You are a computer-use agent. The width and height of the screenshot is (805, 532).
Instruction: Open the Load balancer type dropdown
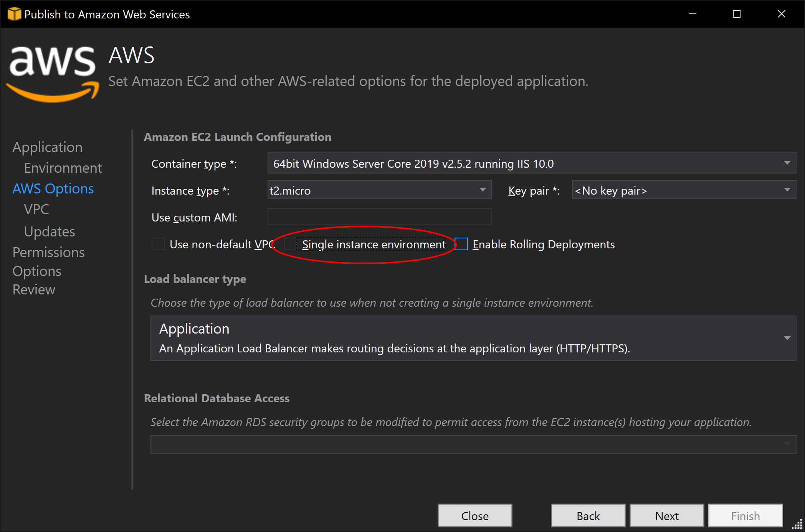click(787, 338)
